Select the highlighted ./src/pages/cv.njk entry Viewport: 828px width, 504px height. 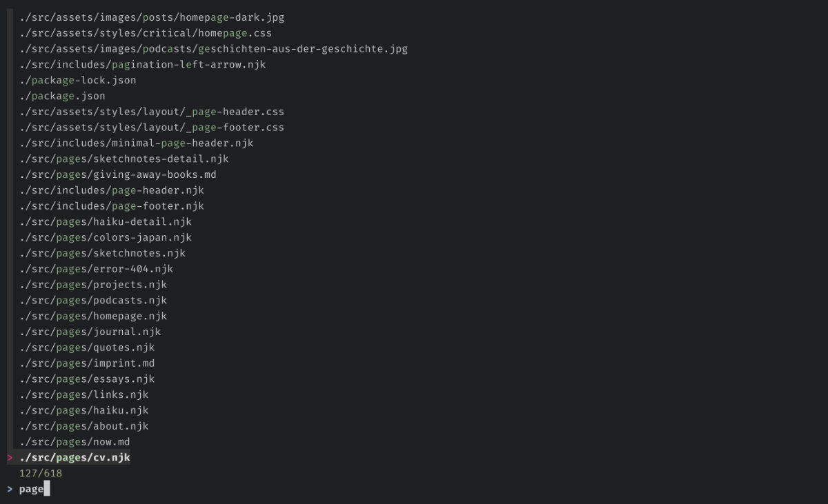coord(75,457)
